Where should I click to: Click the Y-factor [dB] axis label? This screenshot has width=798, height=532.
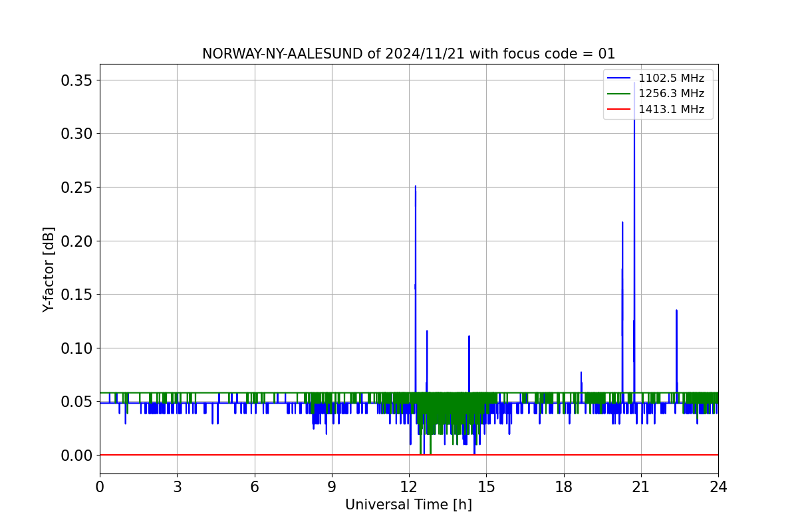pyautogui.click(x=49, y=269)
